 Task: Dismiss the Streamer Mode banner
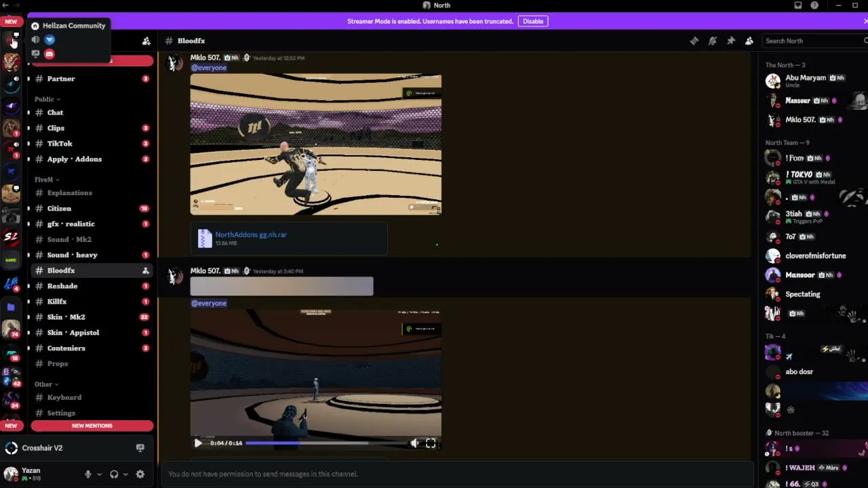865,21
